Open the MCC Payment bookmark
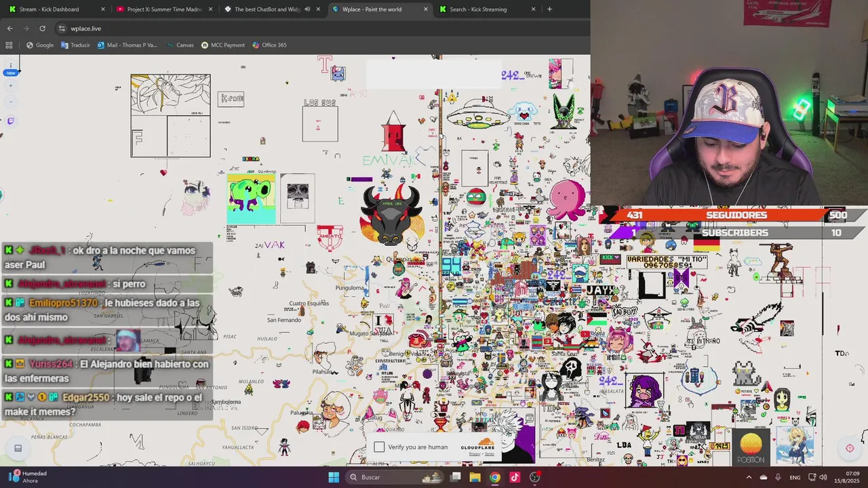868x488 pixels. pos(223,45)
